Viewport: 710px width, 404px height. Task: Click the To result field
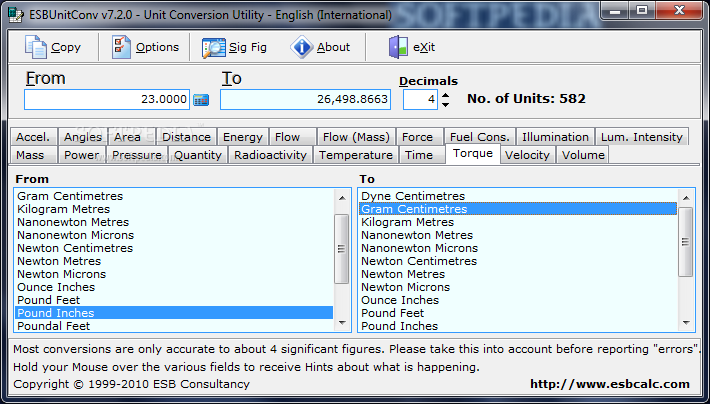point(305,100)
